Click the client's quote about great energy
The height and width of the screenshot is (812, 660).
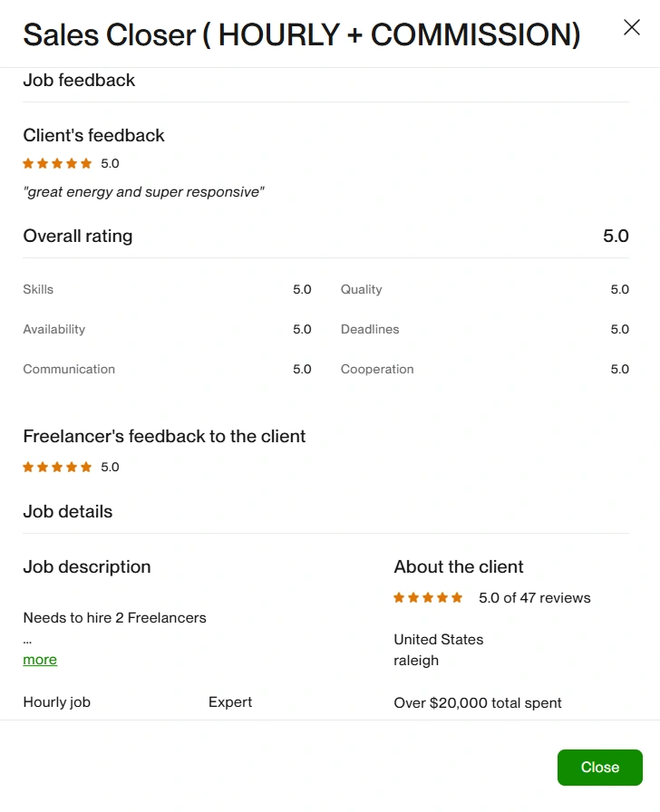point(143,192)
